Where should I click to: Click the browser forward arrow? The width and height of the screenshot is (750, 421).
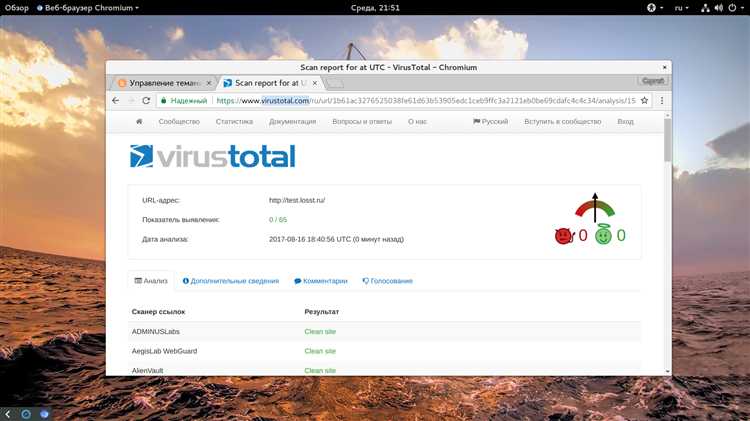(x=131, y=100)
